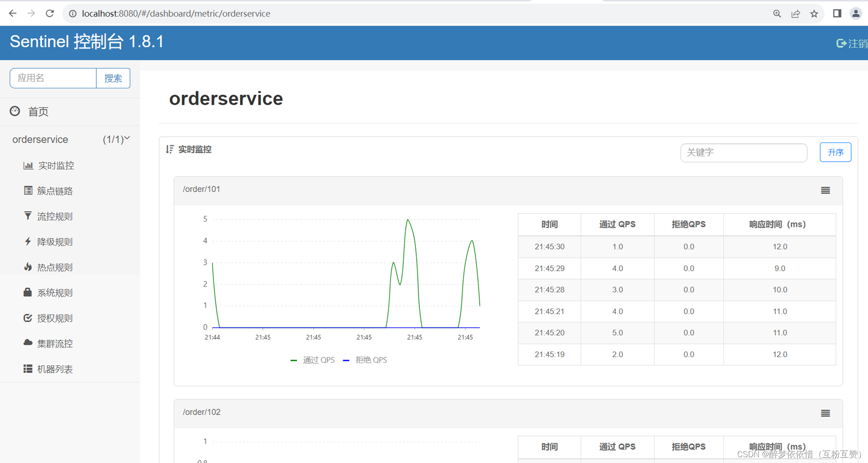Go back to the previous browser page
The height and width of the screenshot is (463, 868).
(x=13, y=13)
